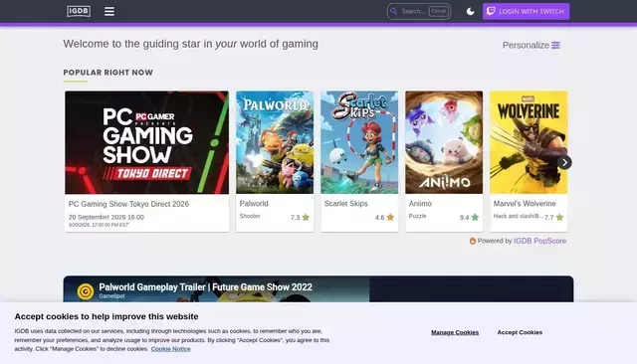637x364 pixels.
Task: Click the PopScore flame icon
Action: 473,241
